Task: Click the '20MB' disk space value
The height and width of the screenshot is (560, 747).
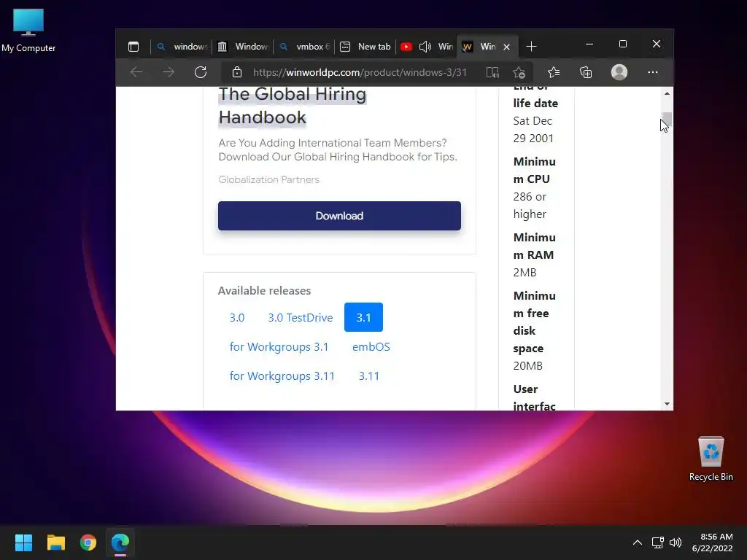Action: pos(528,366)
